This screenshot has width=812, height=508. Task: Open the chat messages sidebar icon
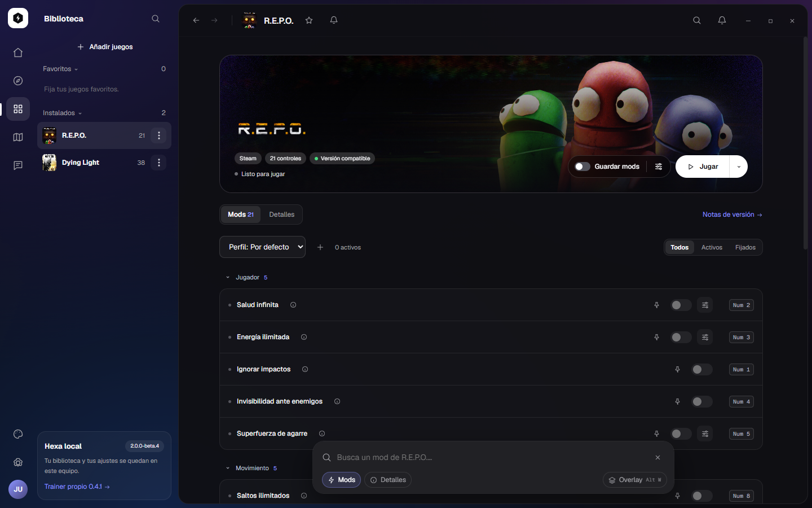tap(18, 165)
